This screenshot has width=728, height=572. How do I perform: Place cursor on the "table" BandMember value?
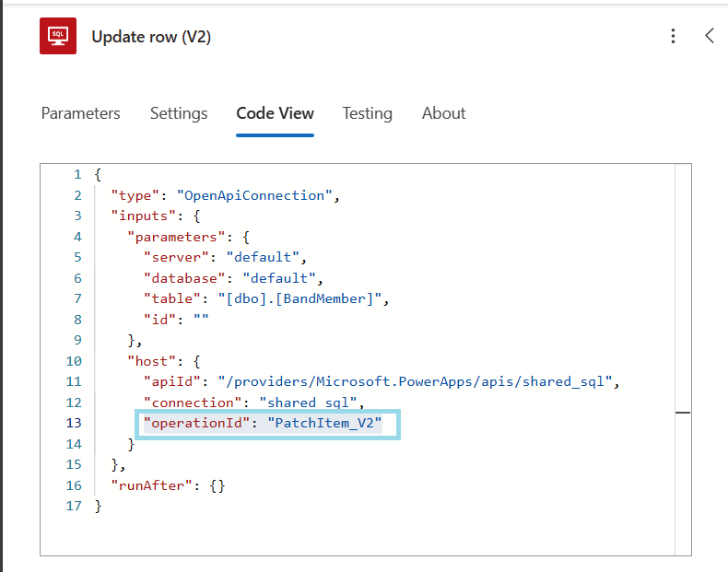(x=299, y=298)
